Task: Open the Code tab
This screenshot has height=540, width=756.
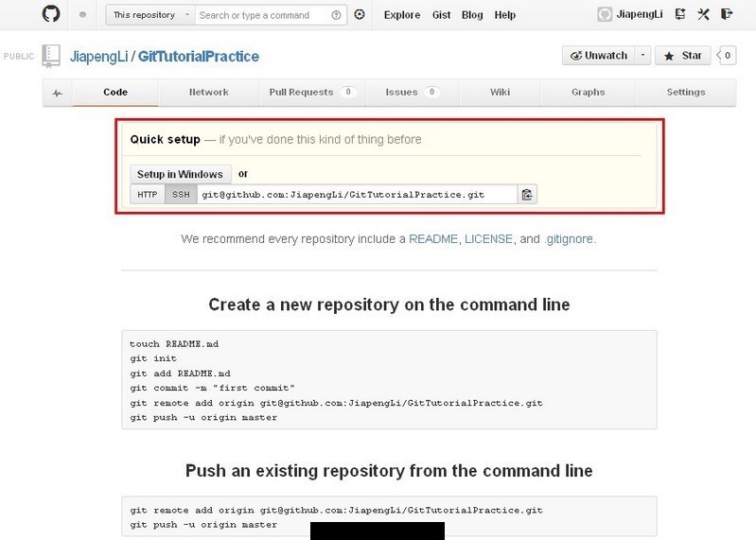Action: [x=115, y=92]
